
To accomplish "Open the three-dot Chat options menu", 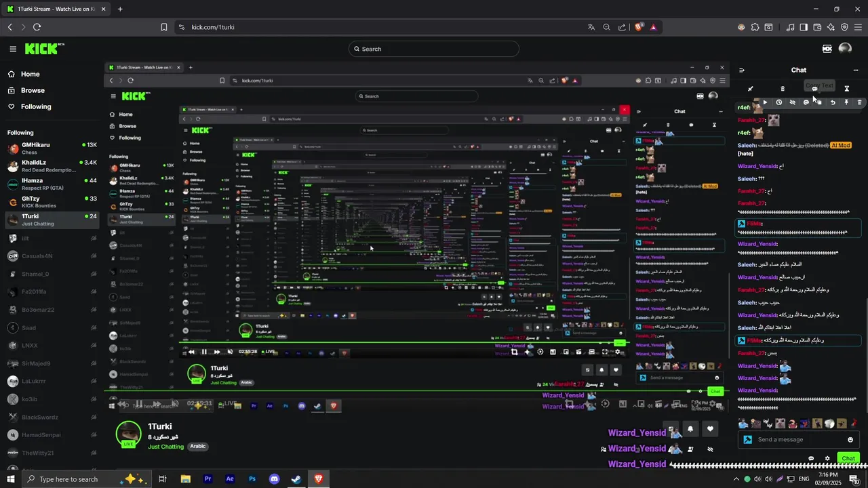I will tap(856, 70).
